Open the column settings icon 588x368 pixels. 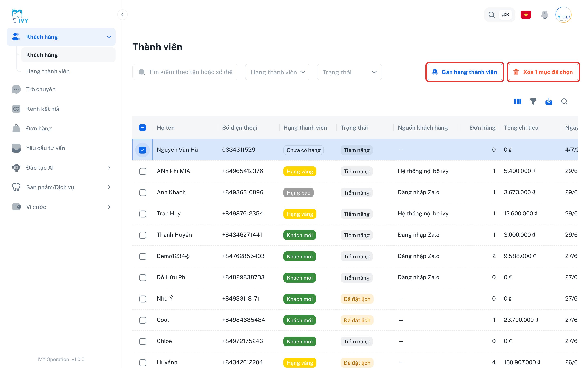click(518, 101)
